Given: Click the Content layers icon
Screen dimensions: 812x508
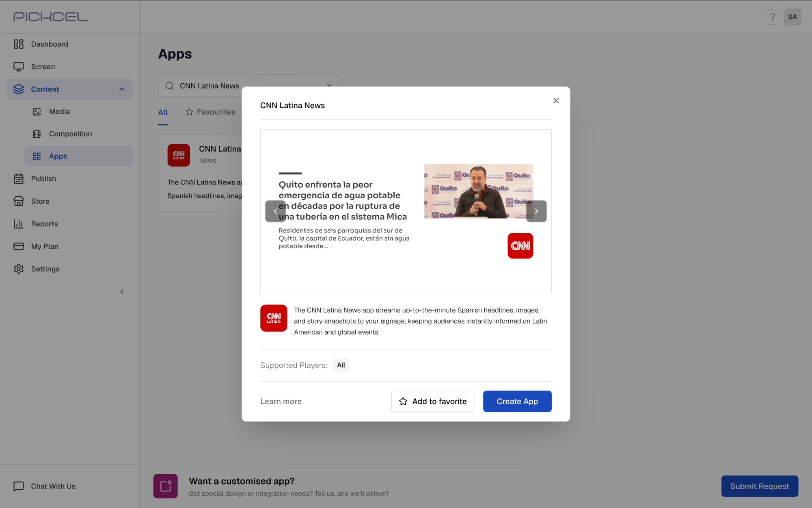Looking at the screenshot, I should pos(19,89).
